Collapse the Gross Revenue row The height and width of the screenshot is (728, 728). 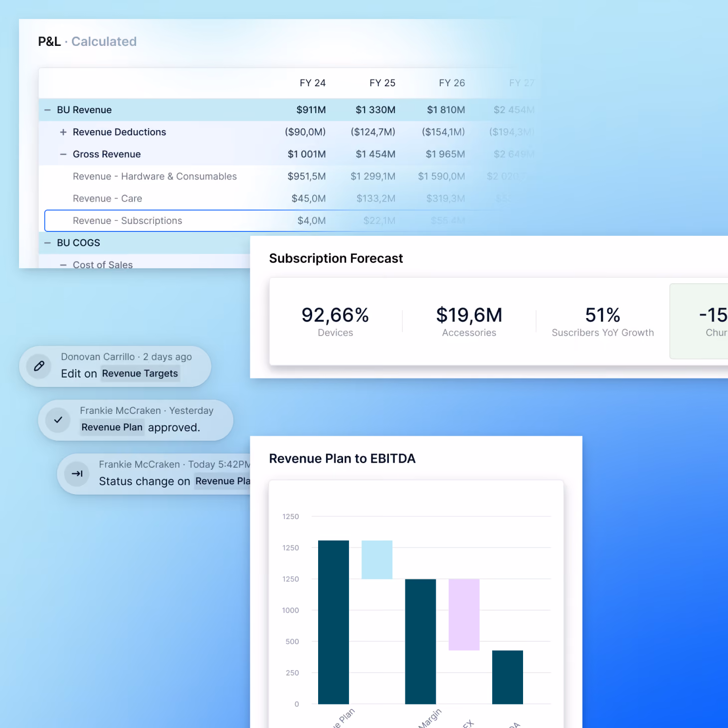63,155
